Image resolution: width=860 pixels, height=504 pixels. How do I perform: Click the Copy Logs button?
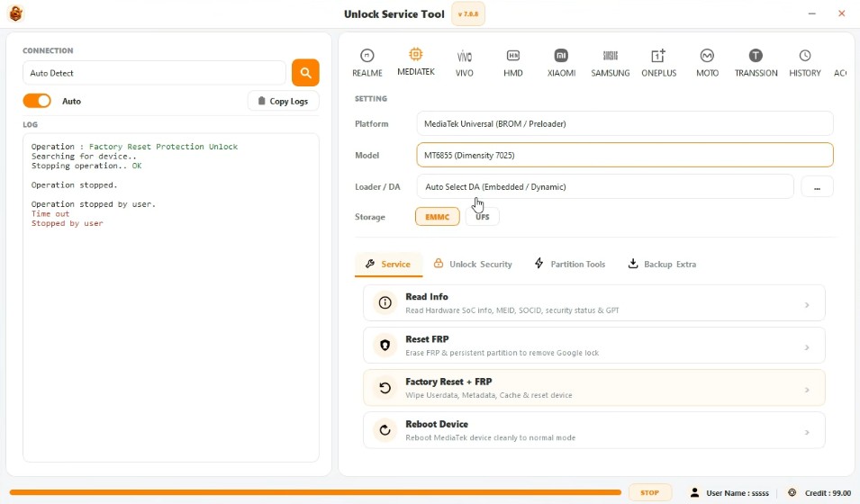pos(283,101)
